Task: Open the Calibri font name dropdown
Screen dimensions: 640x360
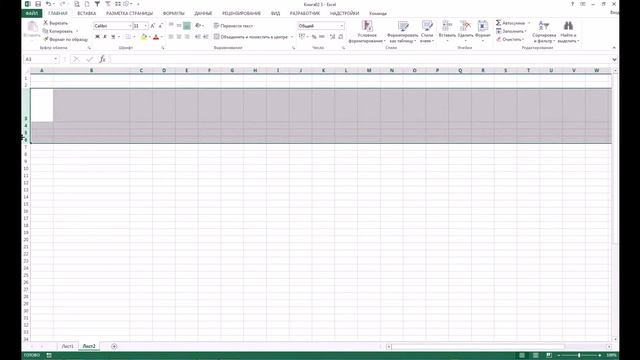Action: [130, 26]
